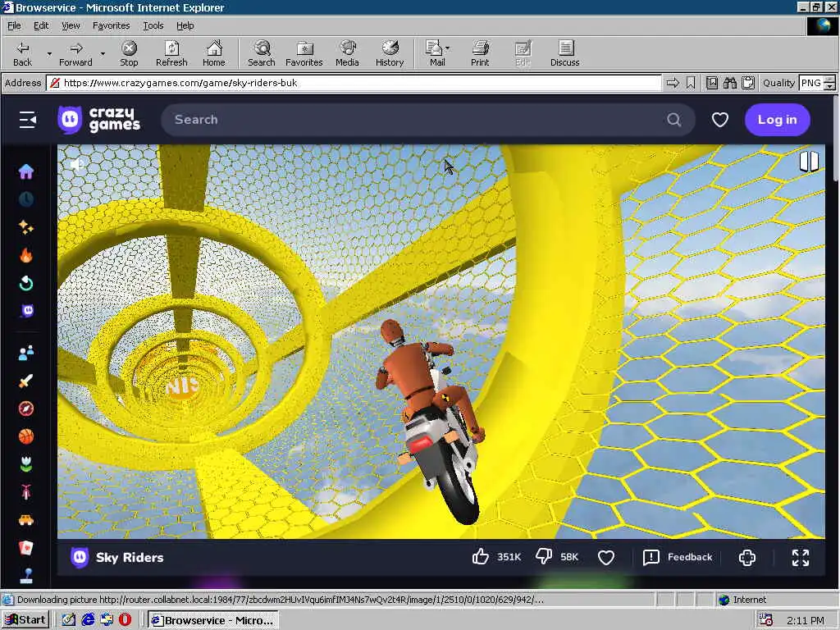Viewport: 840px width, 630px height.
Task: Open the Windows Start menu
Action: [x=25, y=620]
